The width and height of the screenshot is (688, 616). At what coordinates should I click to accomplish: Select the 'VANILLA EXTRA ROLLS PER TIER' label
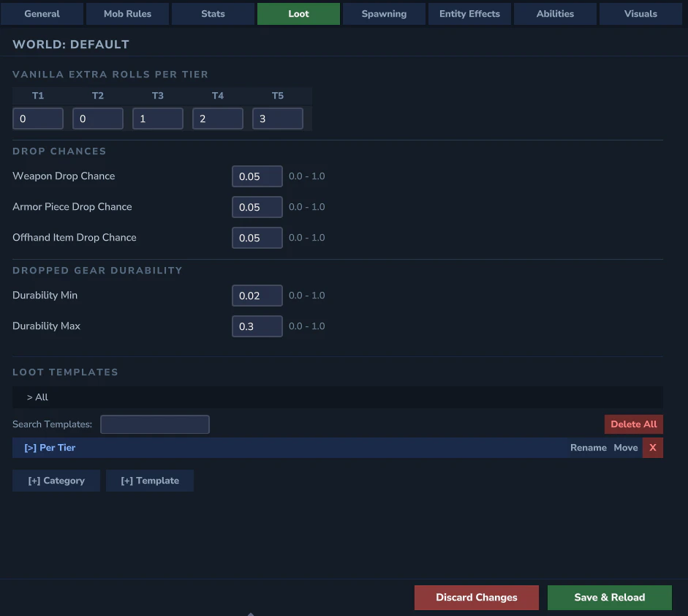(110, 74)
